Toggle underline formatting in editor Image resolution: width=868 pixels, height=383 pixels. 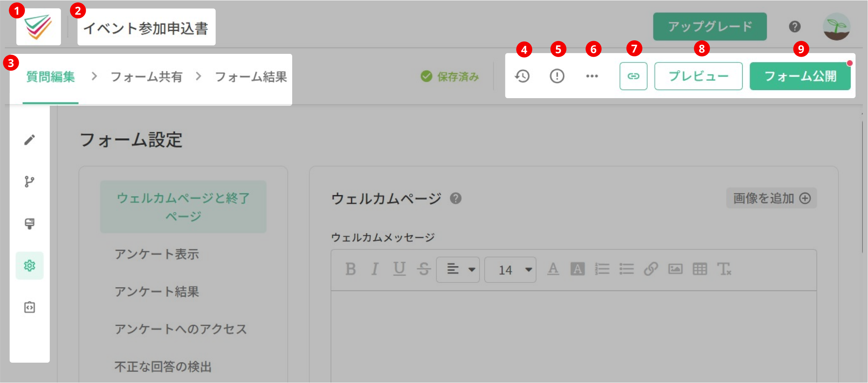coord(399,269)
